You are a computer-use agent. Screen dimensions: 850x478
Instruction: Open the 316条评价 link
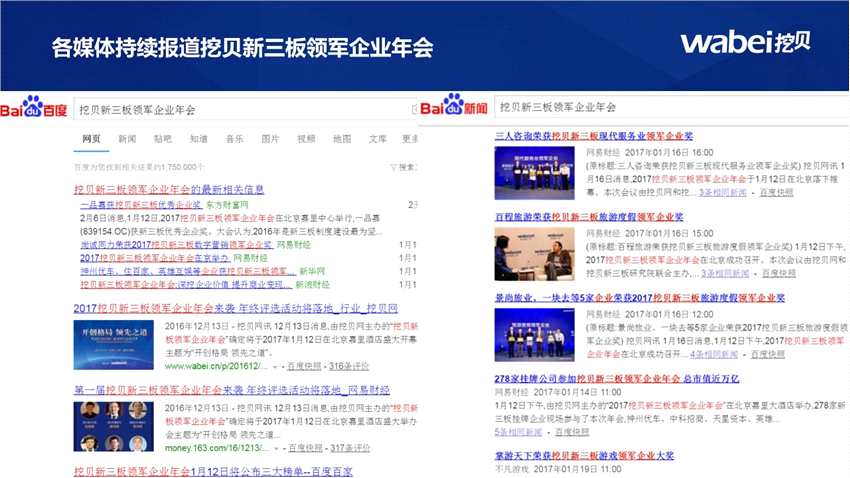click(349, 366)
